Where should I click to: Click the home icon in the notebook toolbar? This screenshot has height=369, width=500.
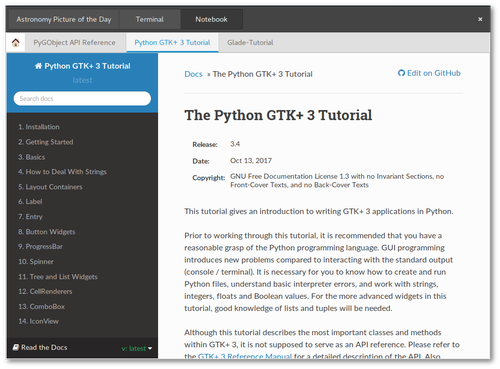pyautogui.click(x=15, y=43)
